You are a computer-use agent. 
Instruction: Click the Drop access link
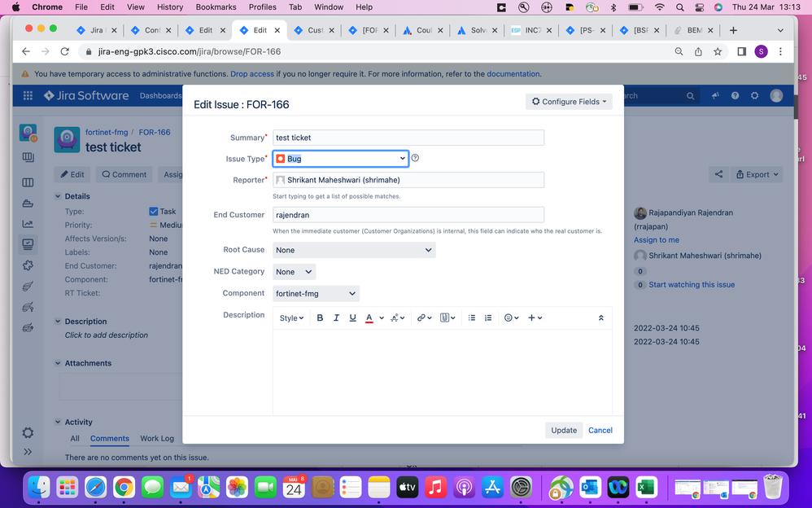pos(252,73)
